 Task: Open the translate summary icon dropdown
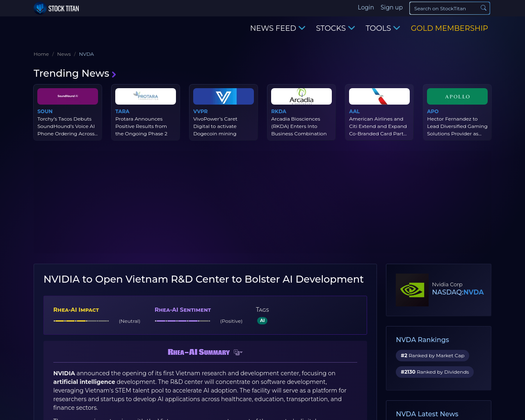tap(238, 352)
